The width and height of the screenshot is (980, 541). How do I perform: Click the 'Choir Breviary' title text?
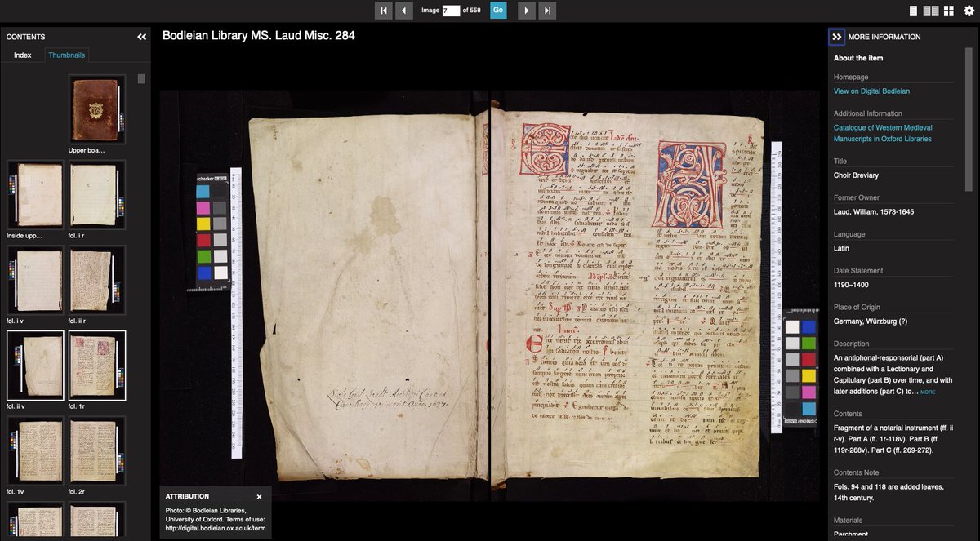(856, 175)
